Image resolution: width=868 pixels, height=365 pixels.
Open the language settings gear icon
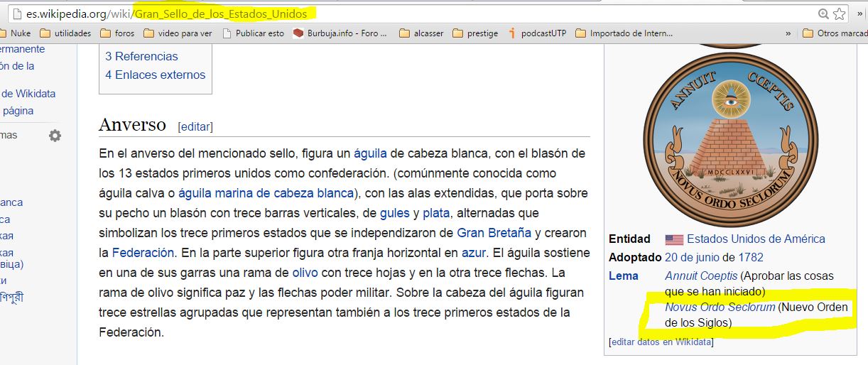pyautogui.click(x=55, y=136)
